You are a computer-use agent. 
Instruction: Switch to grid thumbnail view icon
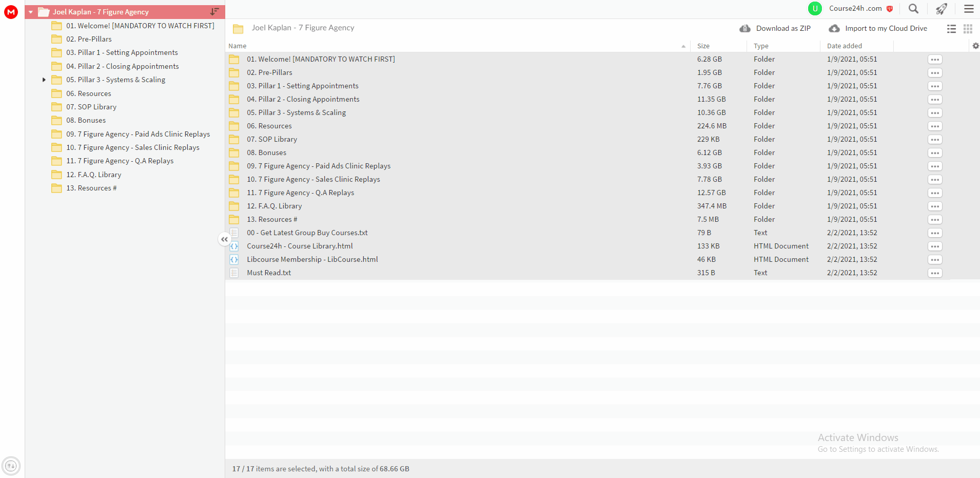pyautogui.click(x=968, y=29)
